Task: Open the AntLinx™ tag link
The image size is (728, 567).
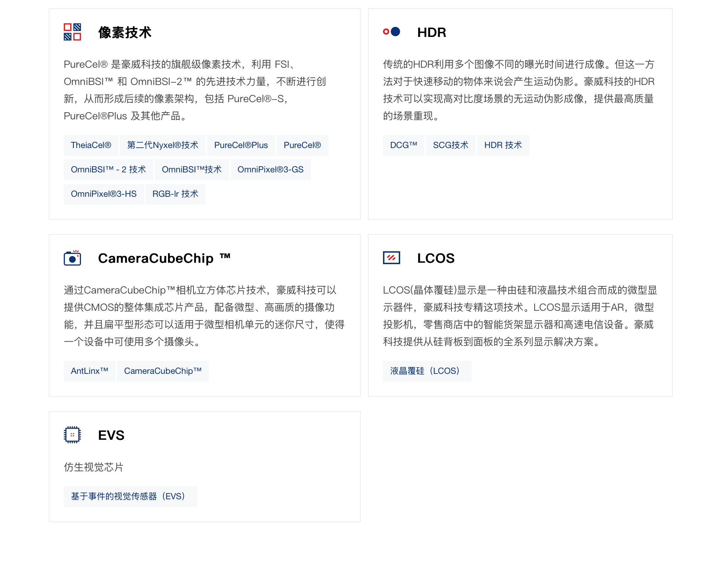Action: 90,371
